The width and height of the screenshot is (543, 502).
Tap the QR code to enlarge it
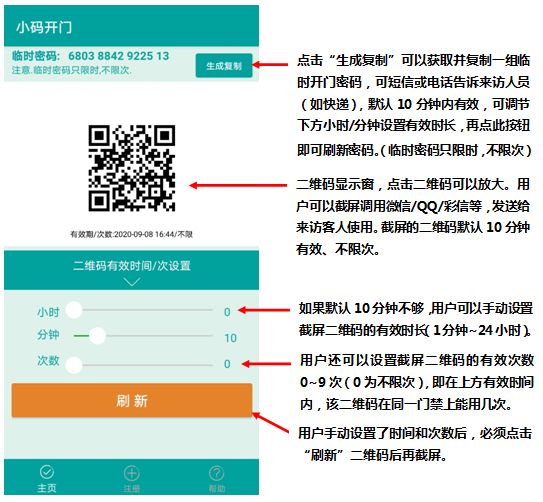tap(132, 168)
